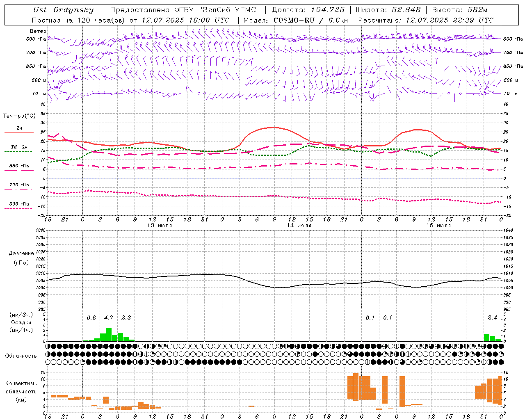Viewport: 525px width, 420px height.
Task: Click the "Облачность" cloud cover label
Action: coord(21,356)
